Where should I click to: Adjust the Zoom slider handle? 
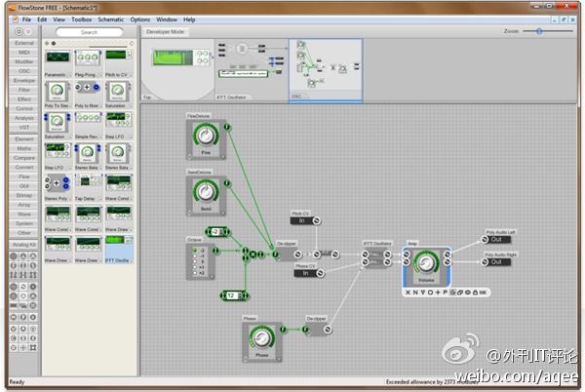click(539, 31)
